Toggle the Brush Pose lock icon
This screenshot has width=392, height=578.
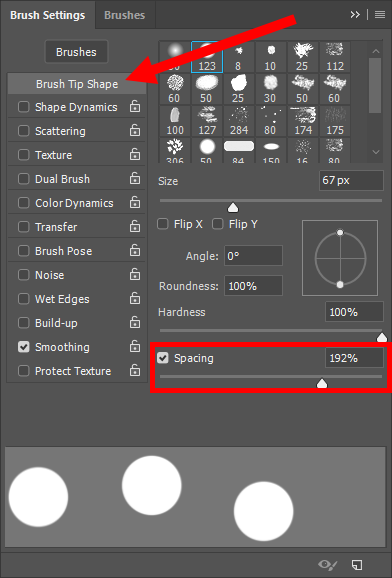135,250
